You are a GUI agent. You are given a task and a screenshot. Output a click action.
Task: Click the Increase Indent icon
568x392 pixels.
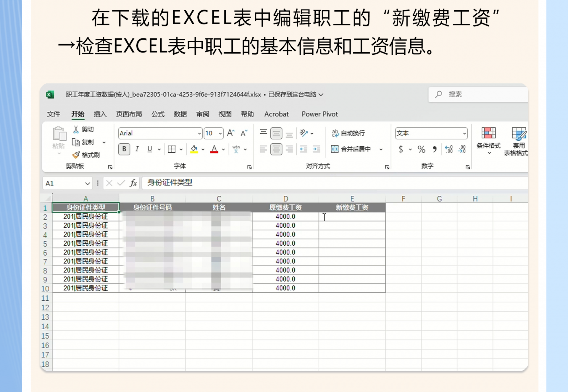pos(317,149)
